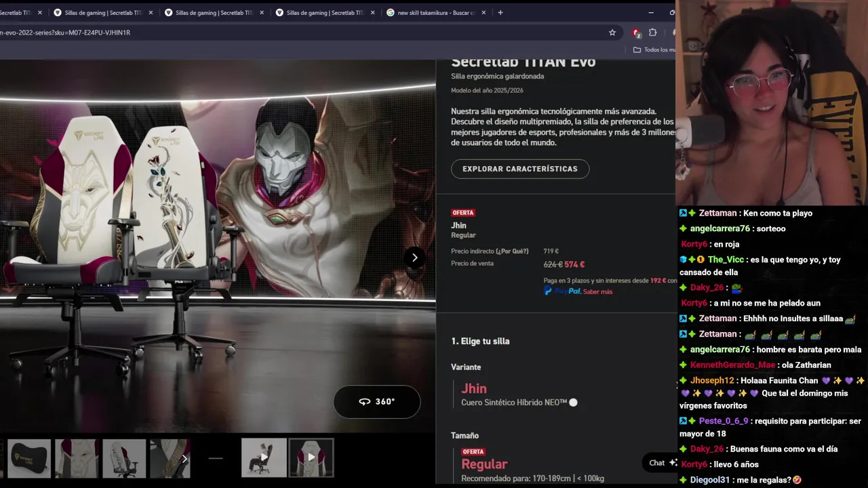868x488 pixels.
Task: Select the head pillow thumbnail
Action: (x=29, y=458)
